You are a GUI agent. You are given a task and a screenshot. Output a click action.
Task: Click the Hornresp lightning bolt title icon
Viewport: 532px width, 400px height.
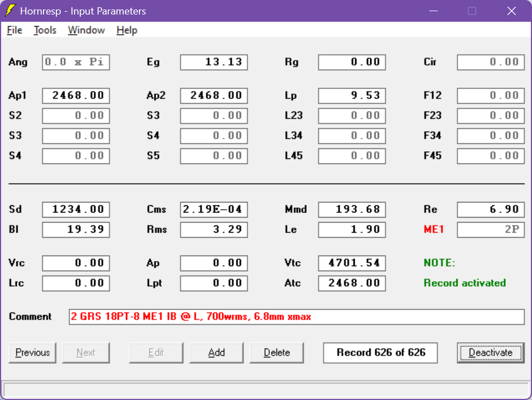[10, 11]
